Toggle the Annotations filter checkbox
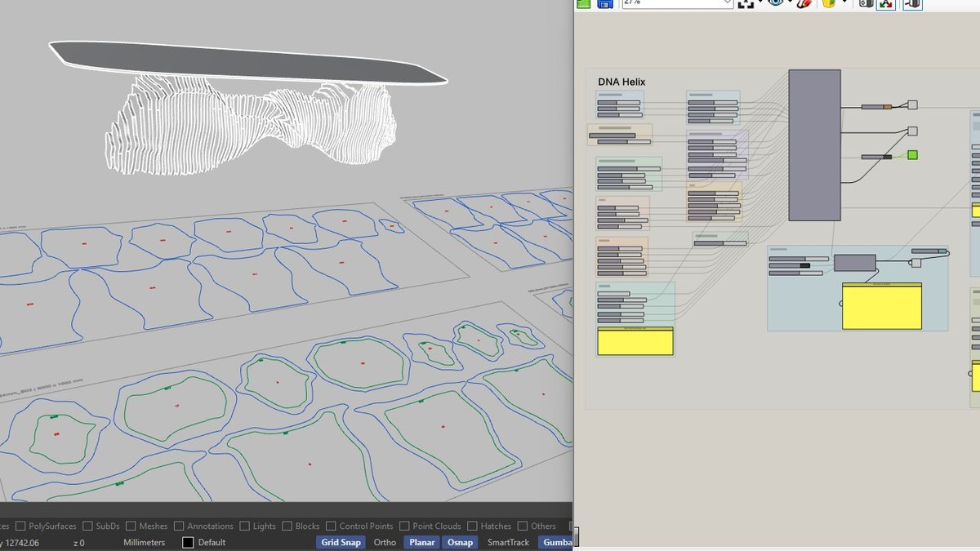This screenshot has width=980, height=551. (x=180, y=527)
